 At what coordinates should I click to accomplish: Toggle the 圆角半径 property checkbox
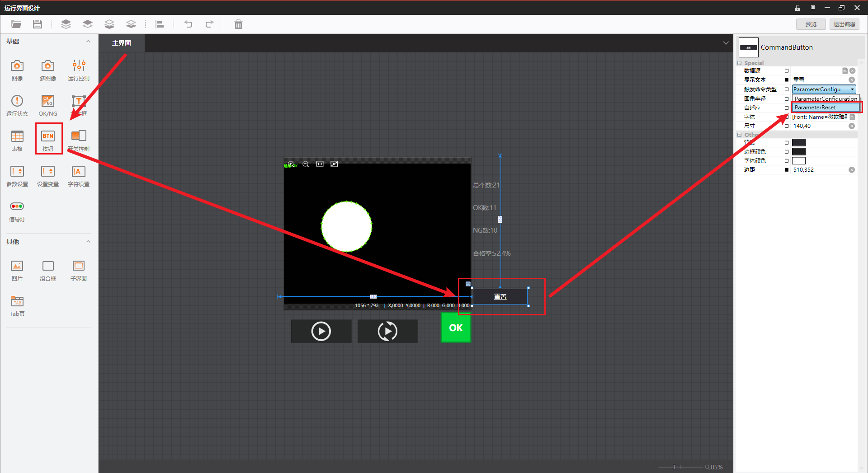coord(787,98)
